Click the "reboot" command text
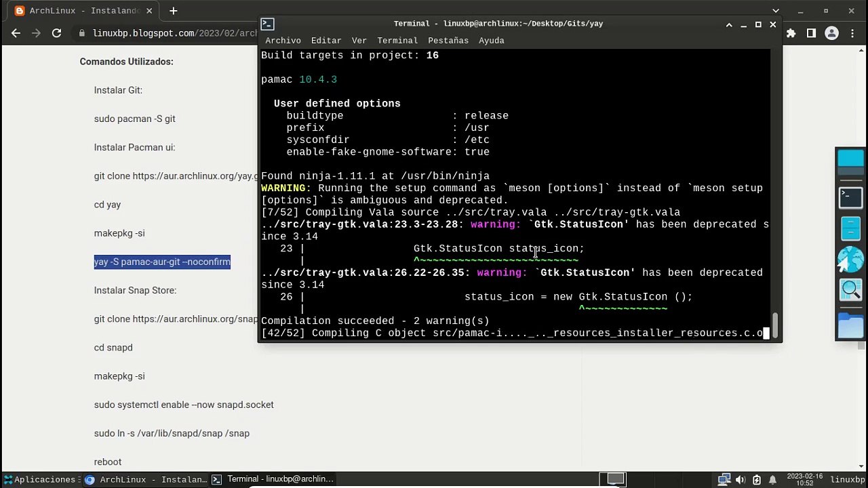 coord(108,462)
